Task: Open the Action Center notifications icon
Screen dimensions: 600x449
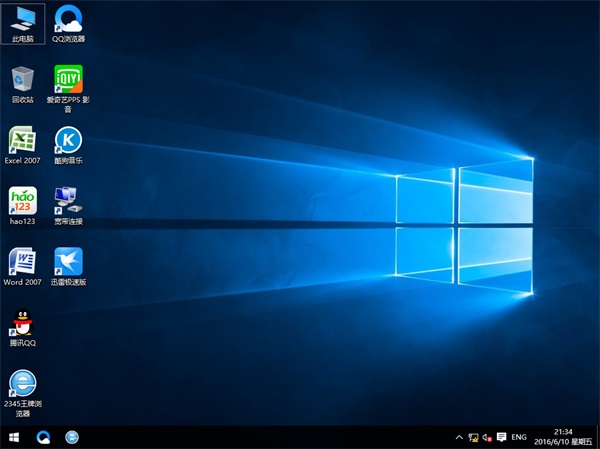Action: (501, 437)
